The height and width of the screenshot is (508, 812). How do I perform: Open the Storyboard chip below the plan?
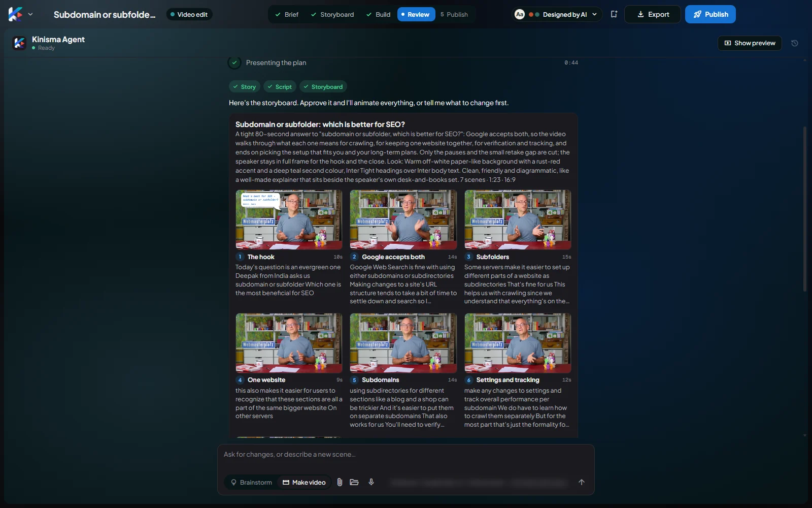(323, 87)
